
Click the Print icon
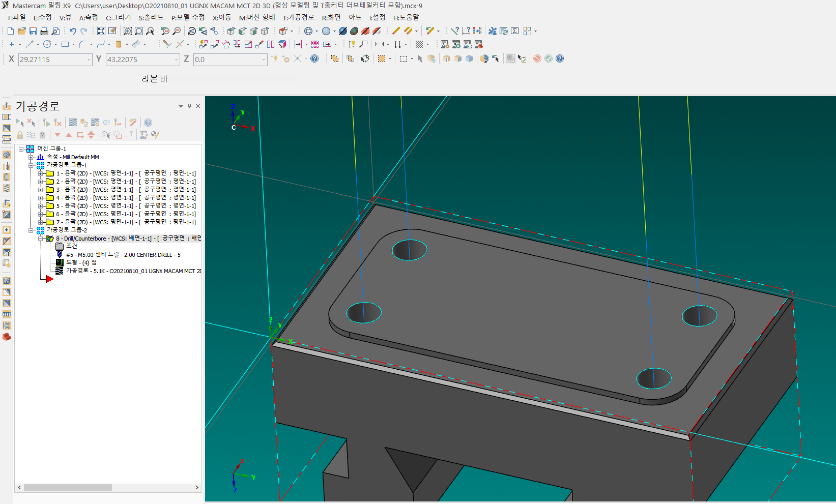pyautogui.click(x=44, y=31)
